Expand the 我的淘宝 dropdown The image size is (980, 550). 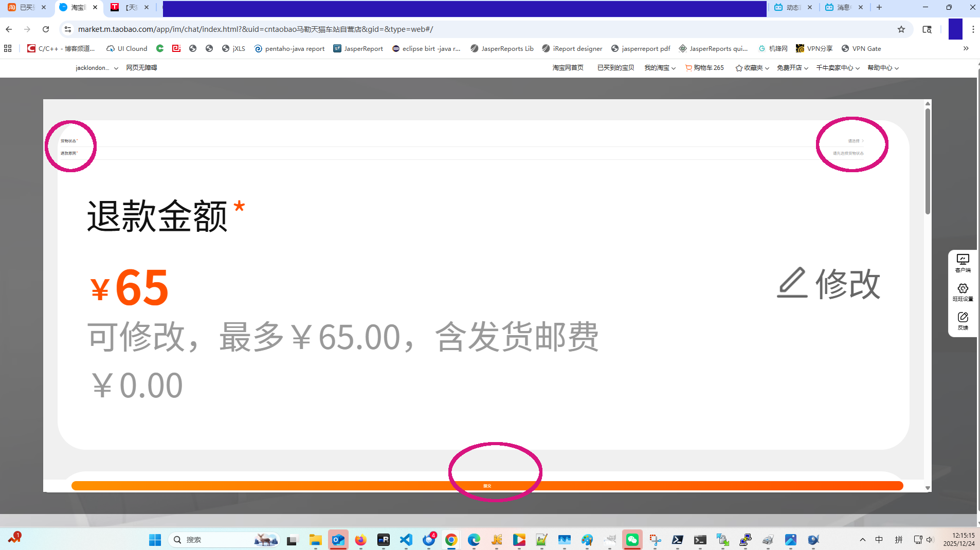[x=660, y=67]
